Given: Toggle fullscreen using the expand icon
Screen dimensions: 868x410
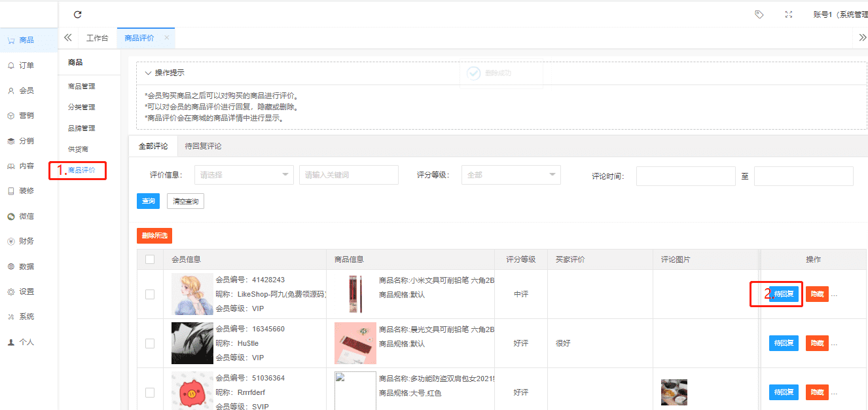Looking at the screenshot, I should pos(789,14).
